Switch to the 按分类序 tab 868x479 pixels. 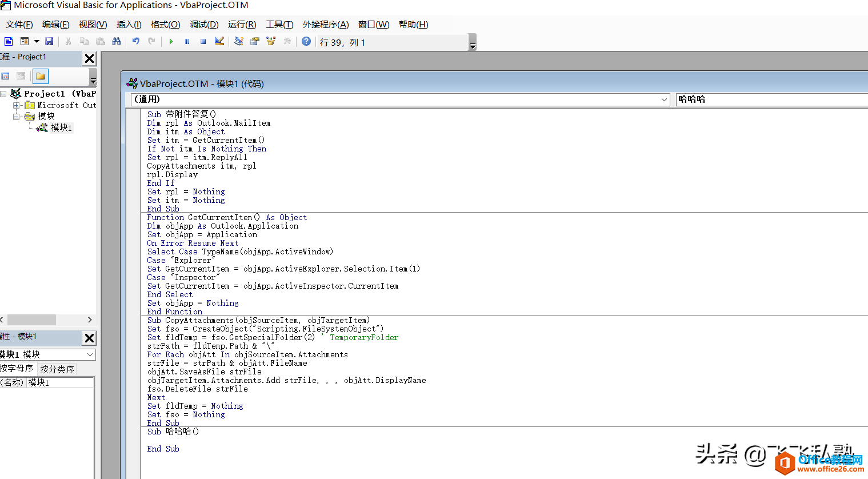57,369
